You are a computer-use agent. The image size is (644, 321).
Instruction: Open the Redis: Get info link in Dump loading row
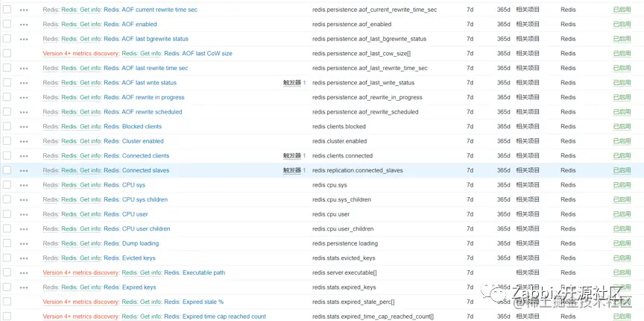point(81,243)
